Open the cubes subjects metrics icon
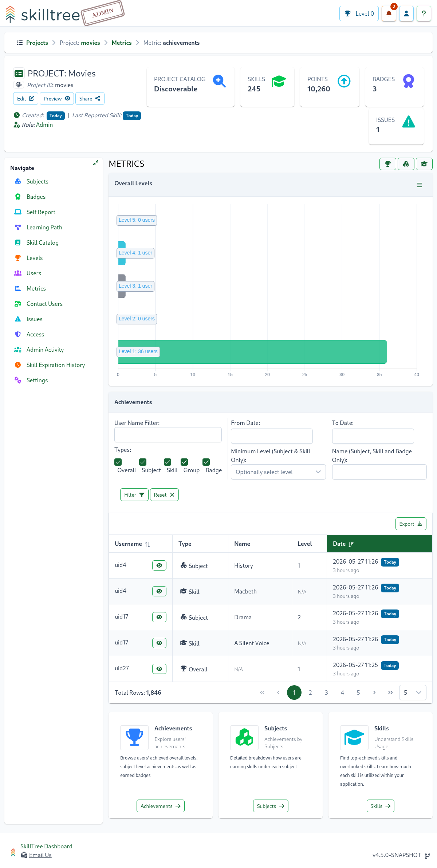Viewport: 437px width, 868px height. [406, 164]
